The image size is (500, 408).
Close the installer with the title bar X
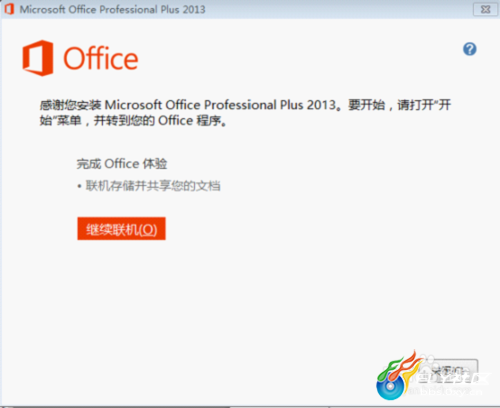coord(485,9)
